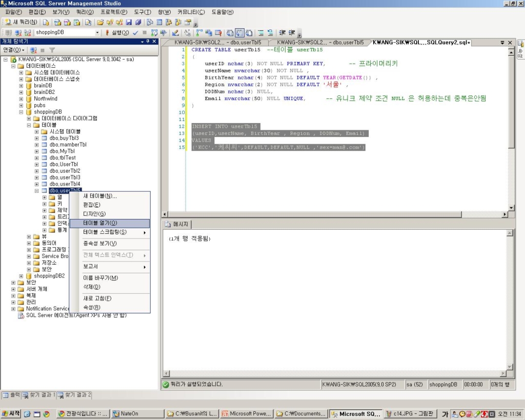Switch output to Results to Grid
The image size is (525, 420).
click(239, 32)
